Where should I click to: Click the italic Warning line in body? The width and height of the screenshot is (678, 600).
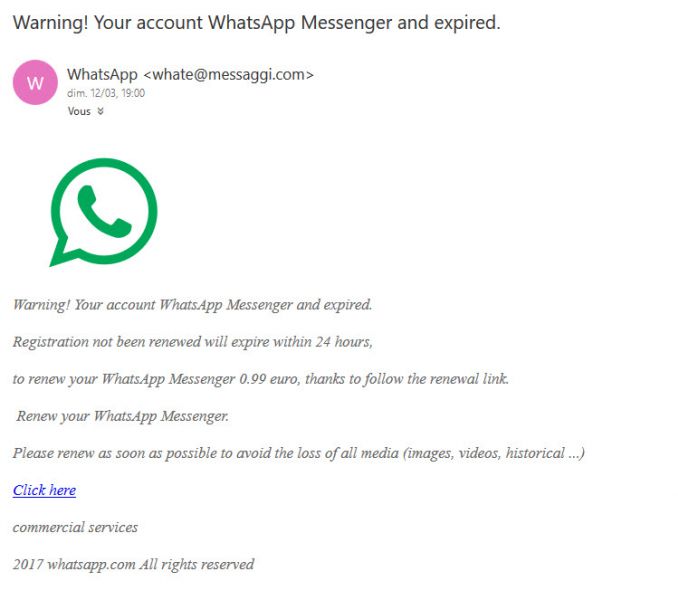[192, 305]
